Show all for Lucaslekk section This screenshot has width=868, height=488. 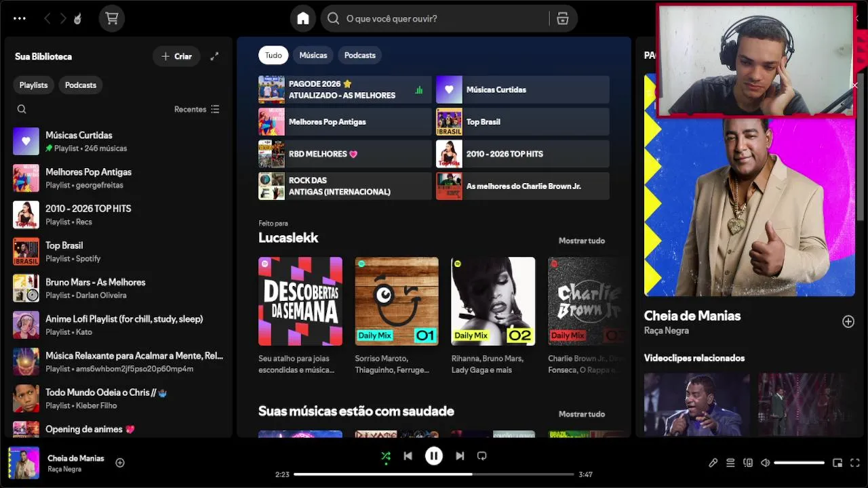pyautogui.click(x=581, y=241)
